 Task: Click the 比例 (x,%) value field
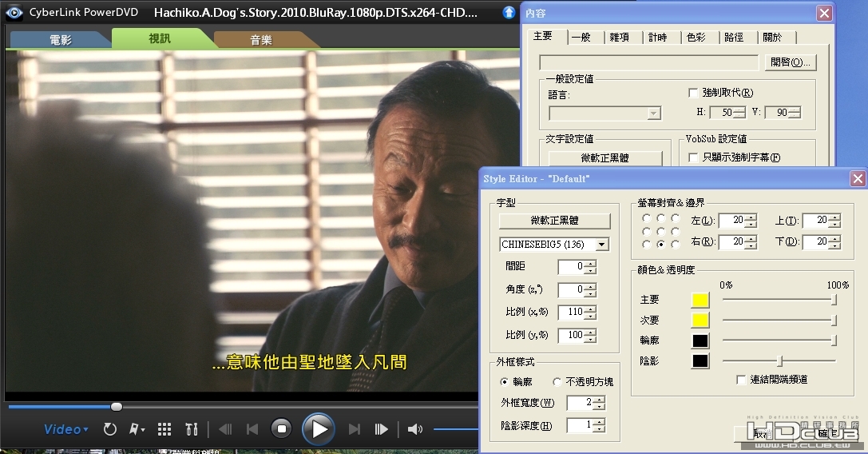click(571, 312)
